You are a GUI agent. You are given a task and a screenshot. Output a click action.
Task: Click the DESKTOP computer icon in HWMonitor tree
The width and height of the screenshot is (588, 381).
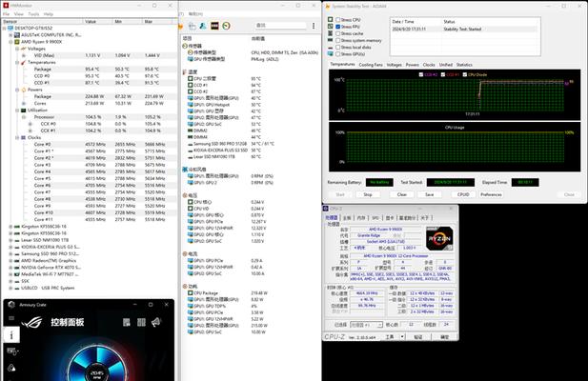(10, 28)
